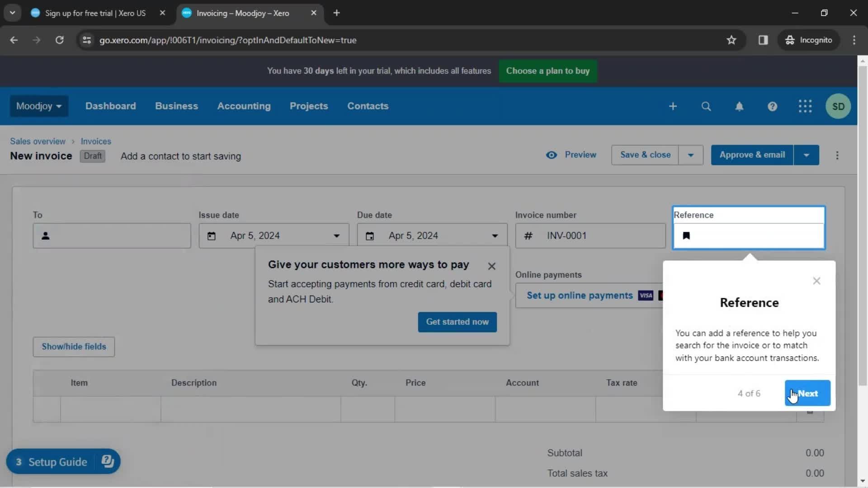Viewport: 868px width, 488px height.
Task: Click Approve & email button
Action: [752, 155]
